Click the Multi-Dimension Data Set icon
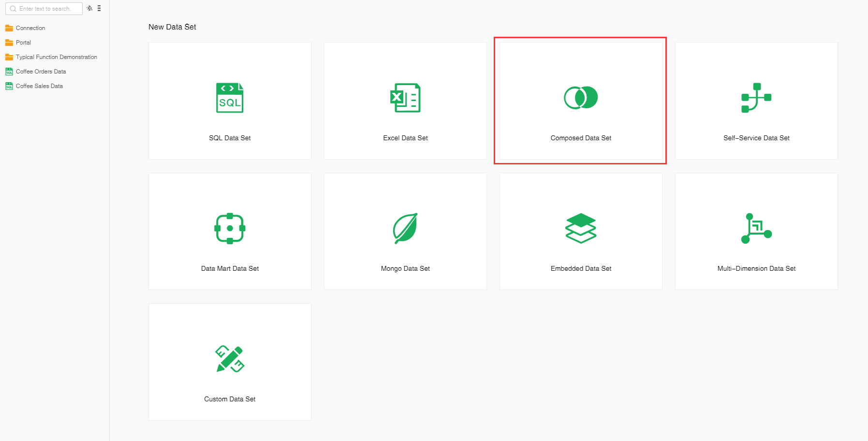This screenshot has width=868, height=441. click(x=756, y=228)
